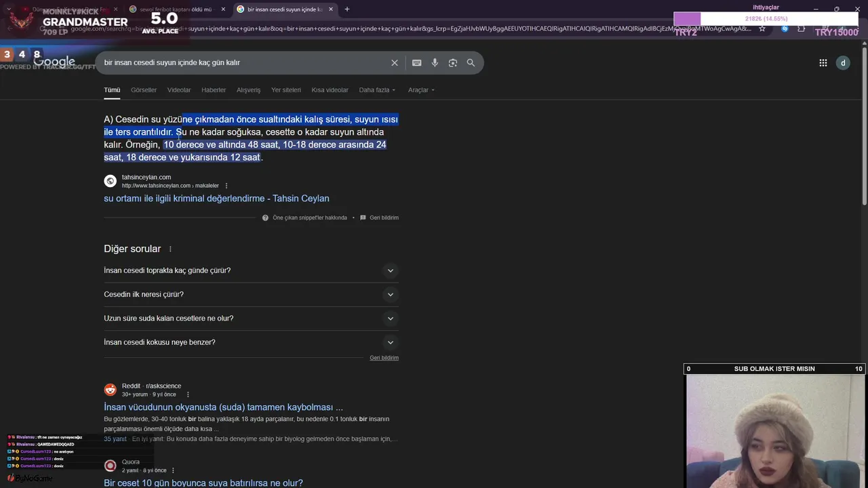Open Reddit result 'İnsan vücudunun okyanusta'

tap(223, 407)
